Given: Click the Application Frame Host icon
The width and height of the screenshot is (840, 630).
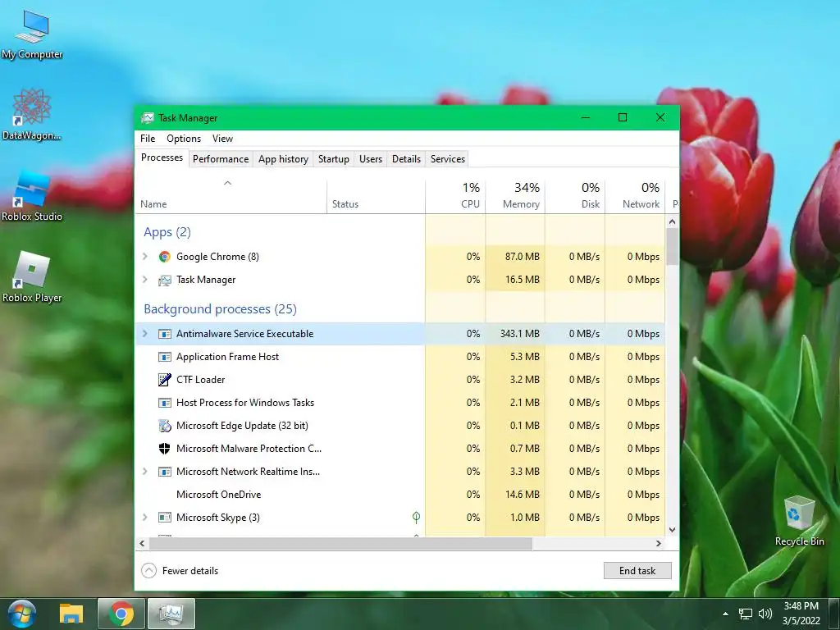Looking at the screenshot, I should [x=164, y=357].
